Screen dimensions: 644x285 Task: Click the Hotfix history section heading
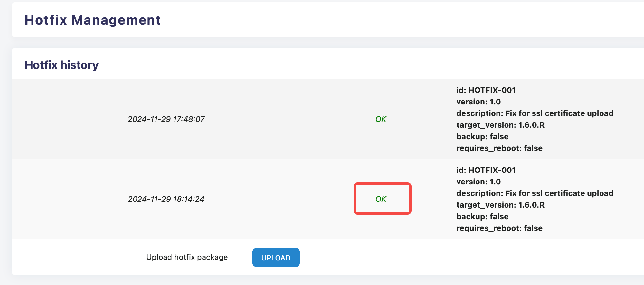(62, 65)
